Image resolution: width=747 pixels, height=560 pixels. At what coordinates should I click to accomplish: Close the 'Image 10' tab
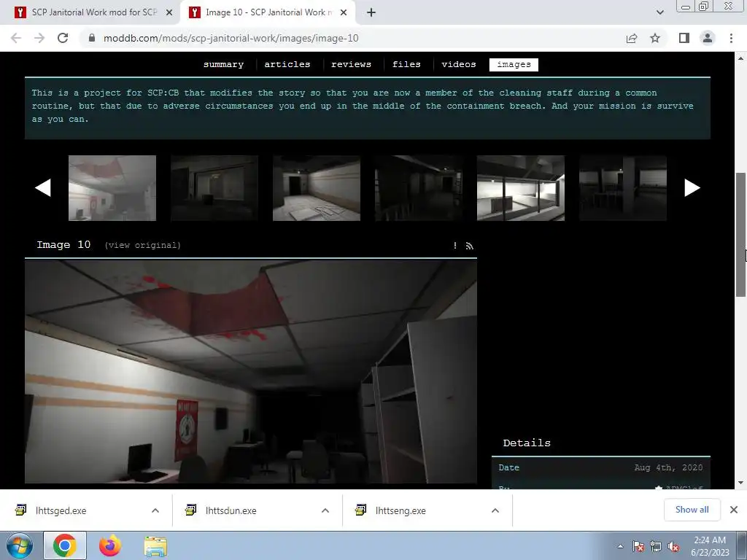(x=344, y=13)
